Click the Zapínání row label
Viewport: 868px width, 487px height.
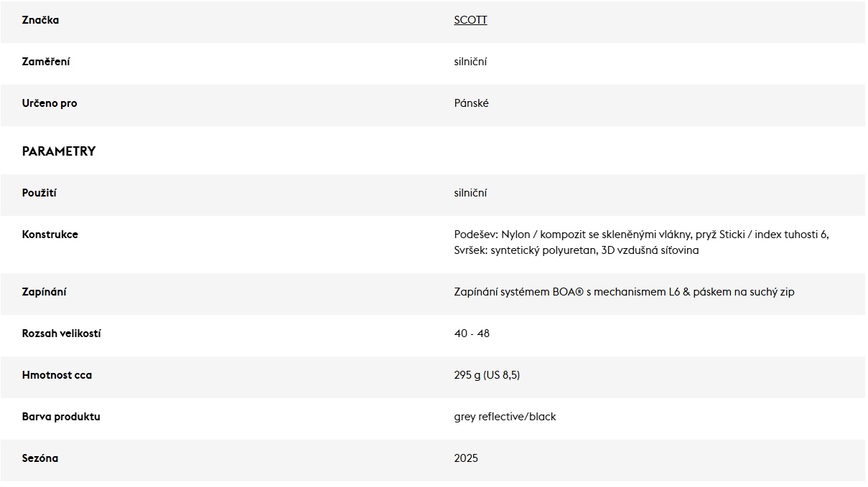click(x=45, y=292)
